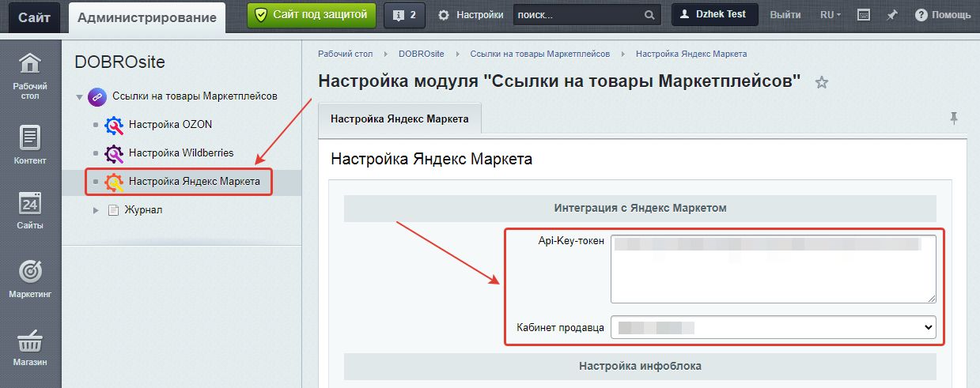This screenshot has height=388, width=980.
Task: Click the Интеграция с Яндекс Маркетом heading
Action: 640,209
